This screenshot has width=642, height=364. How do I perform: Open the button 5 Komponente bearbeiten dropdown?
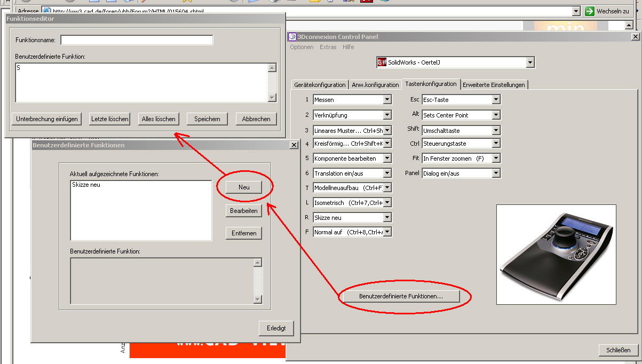coord(387,159)
